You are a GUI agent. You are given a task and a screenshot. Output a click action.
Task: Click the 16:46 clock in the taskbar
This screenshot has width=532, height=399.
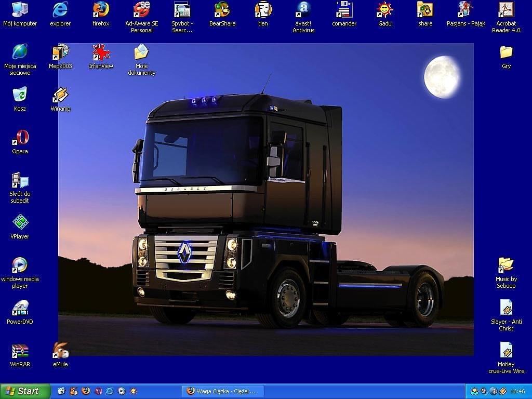click(517, 392)
